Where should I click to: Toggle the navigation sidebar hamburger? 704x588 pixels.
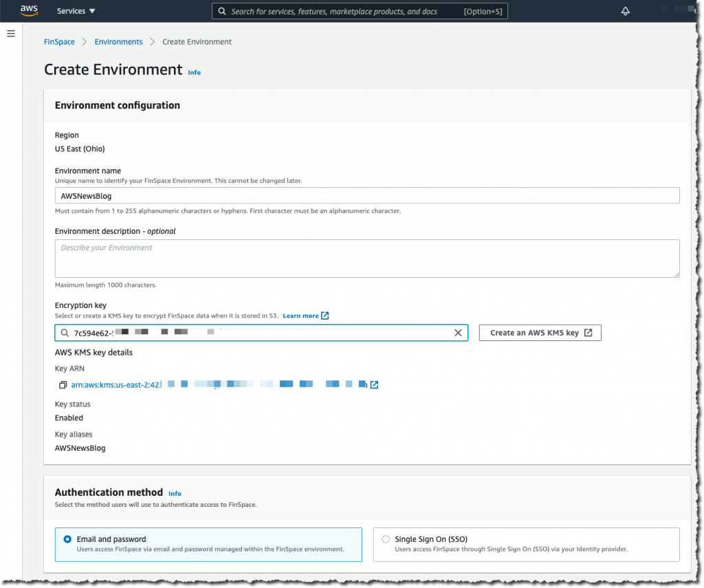click(x=10, y=33)
